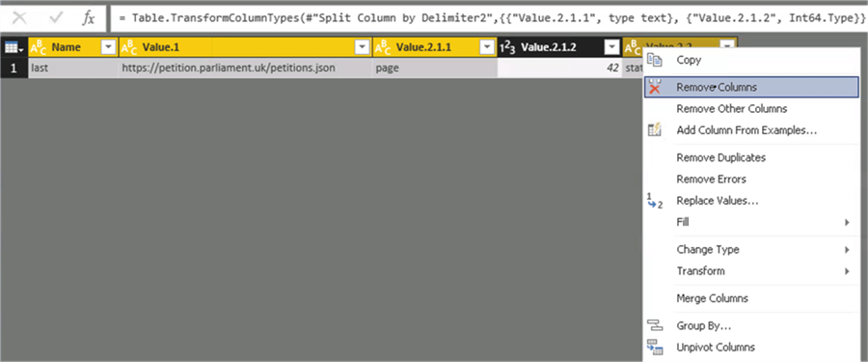Click the cell containing 'last'
Viewport: 868px width, 362px height.
tap(72, 68)
